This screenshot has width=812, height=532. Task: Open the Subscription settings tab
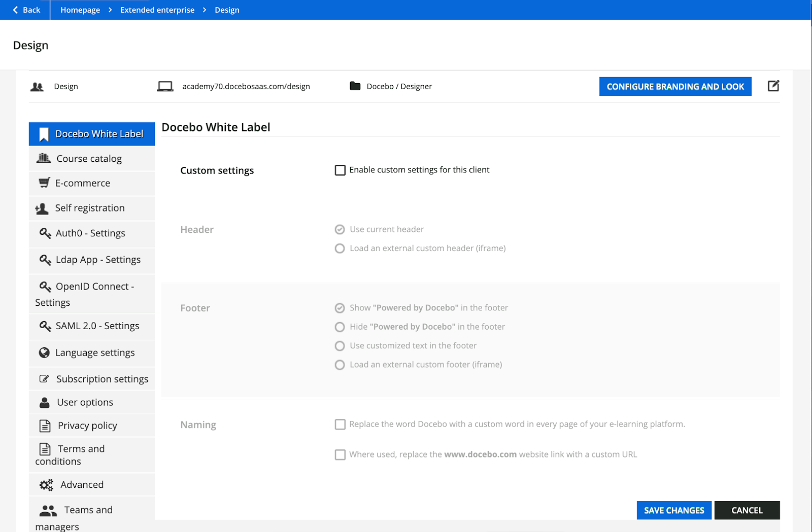click(92, 379)
